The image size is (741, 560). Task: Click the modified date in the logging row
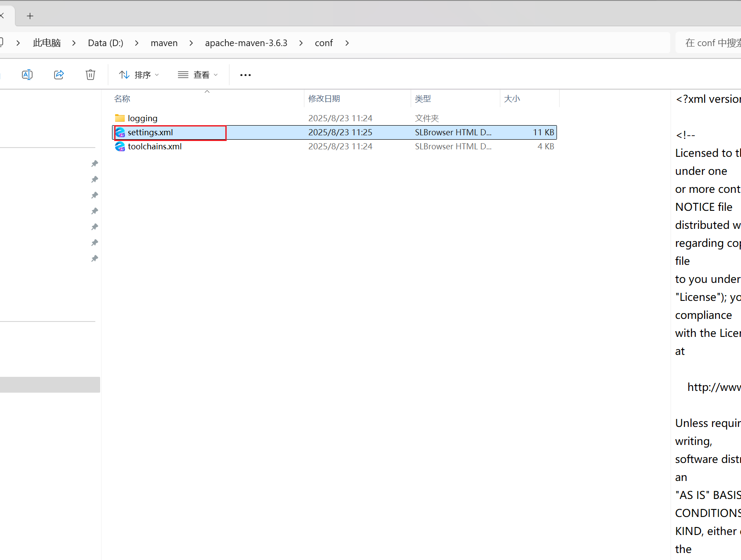tap(340, 118)
